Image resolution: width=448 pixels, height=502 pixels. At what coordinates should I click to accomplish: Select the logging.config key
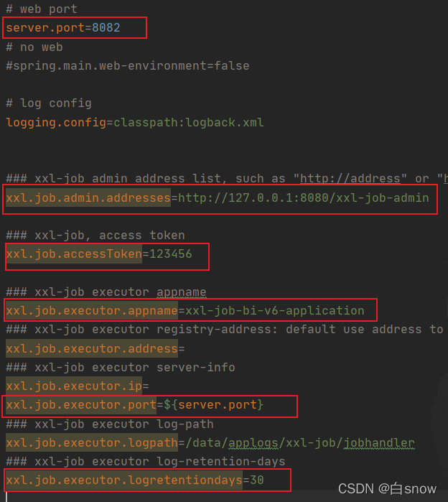[x=56, y=123]
